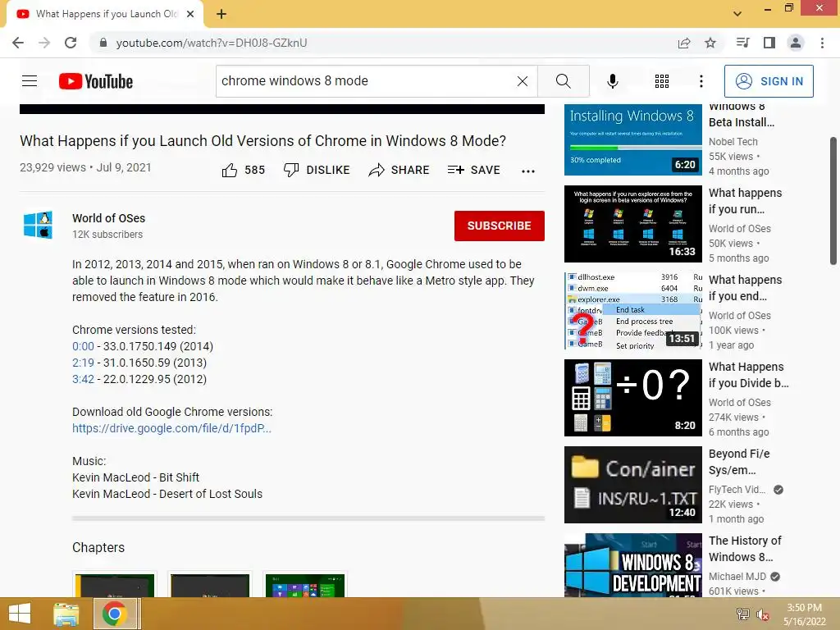Image resolution: width=840 pixels, height=630 pixels.
Task: Toggle Chrome side panel icon
Action: point(769,43)
